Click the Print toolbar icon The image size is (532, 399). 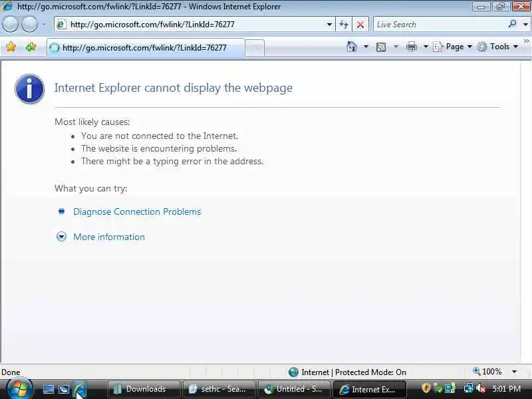click(411, 47)
